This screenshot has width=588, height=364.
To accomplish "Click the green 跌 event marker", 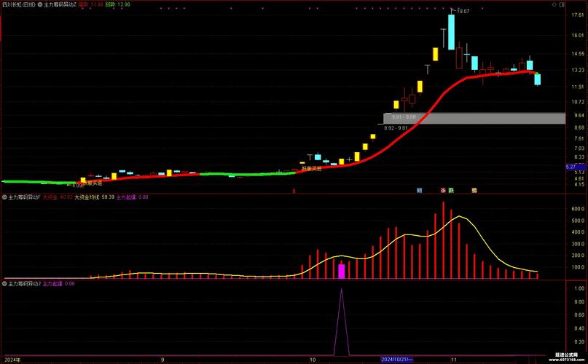I will [452, 191].
